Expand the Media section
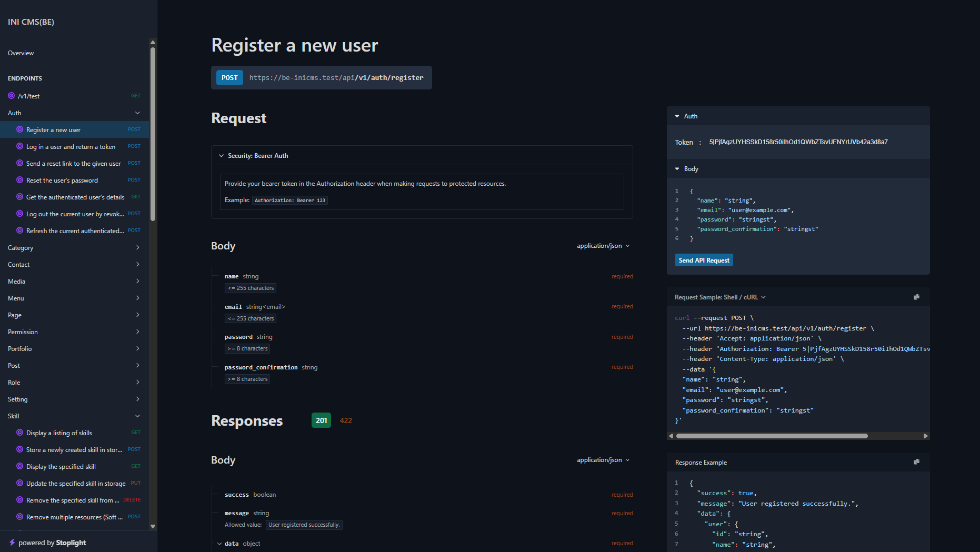 coord(137,282)
